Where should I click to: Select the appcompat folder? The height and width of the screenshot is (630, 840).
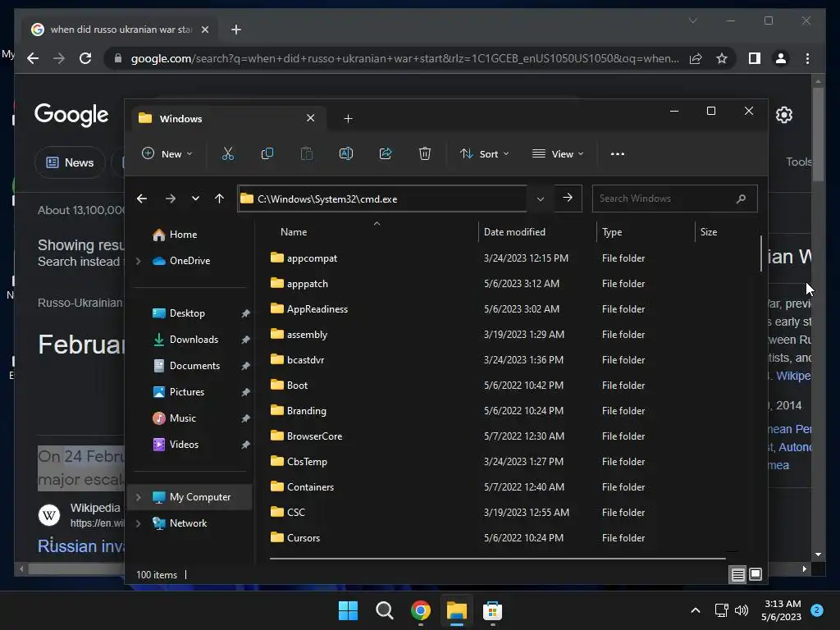312,258
